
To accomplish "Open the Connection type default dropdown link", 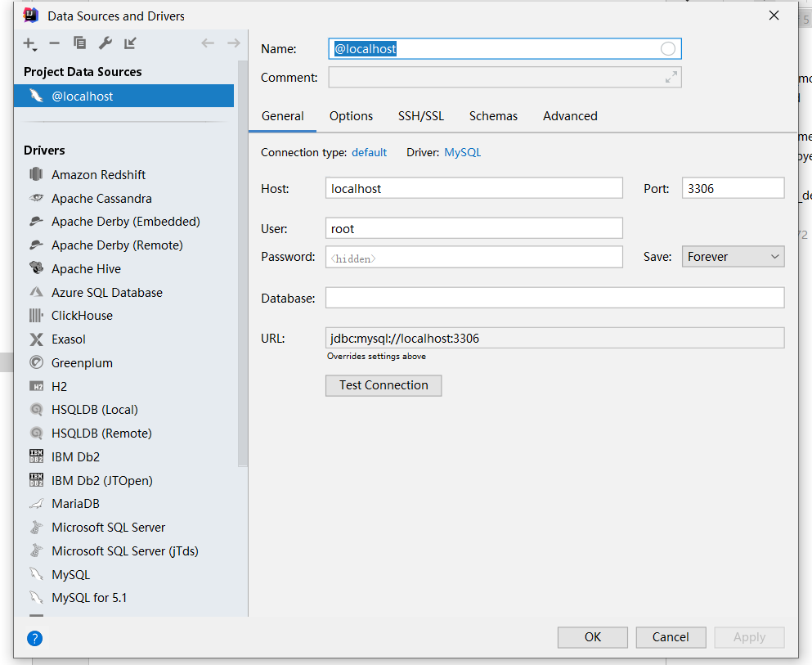I will tap(369, 153).
